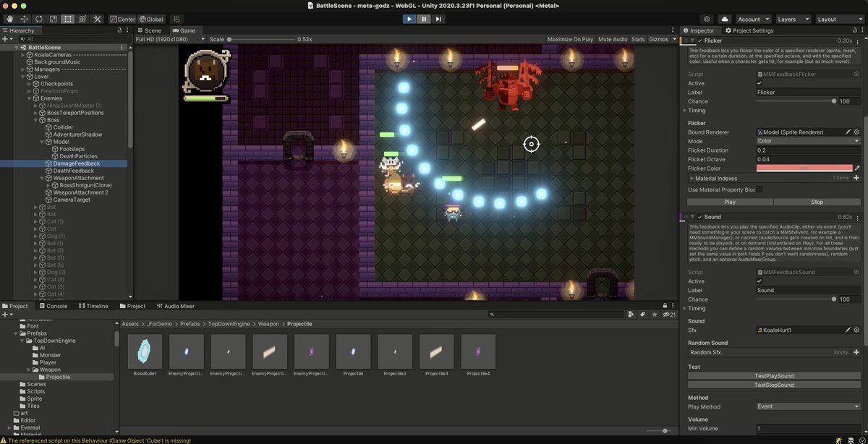Open Flicker feedback options menu
Image resolution: width=868 pixels, height=444 pixels.
[x=857, y=41]
